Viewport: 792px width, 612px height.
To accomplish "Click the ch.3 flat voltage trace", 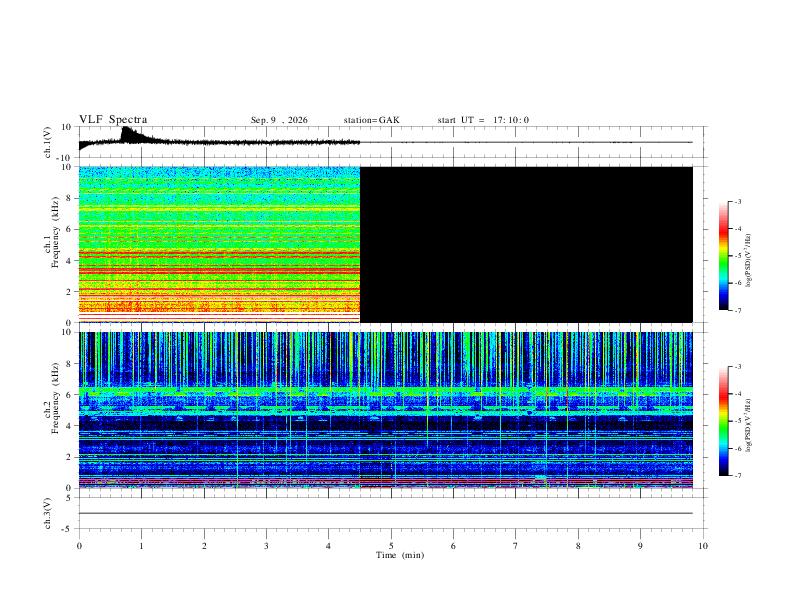I will [x=386, y=513].
